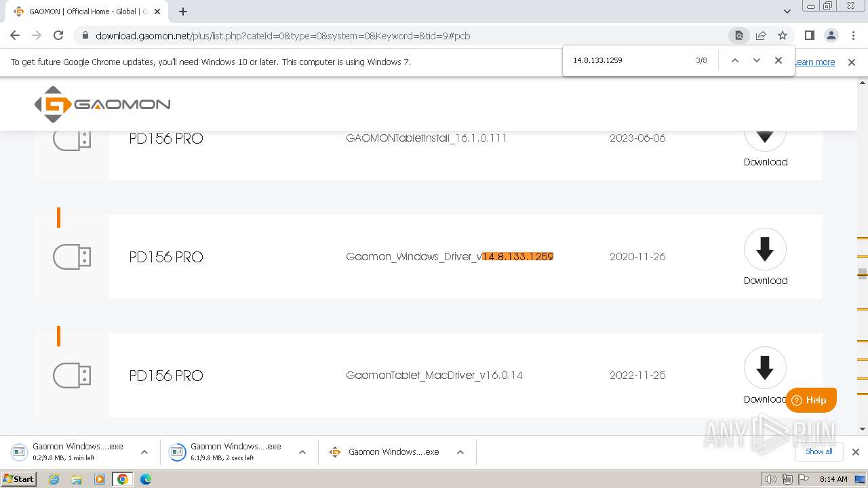Download GAOMONTabletInstall_16.1.0.111 via arrow icon

(765, 137)
